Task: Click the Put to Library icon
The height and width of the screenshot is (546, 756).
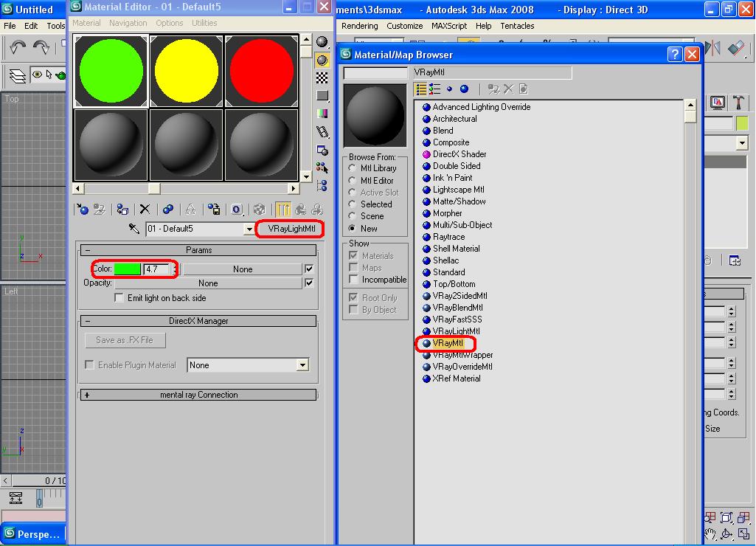Action: (x=214, y=210)
